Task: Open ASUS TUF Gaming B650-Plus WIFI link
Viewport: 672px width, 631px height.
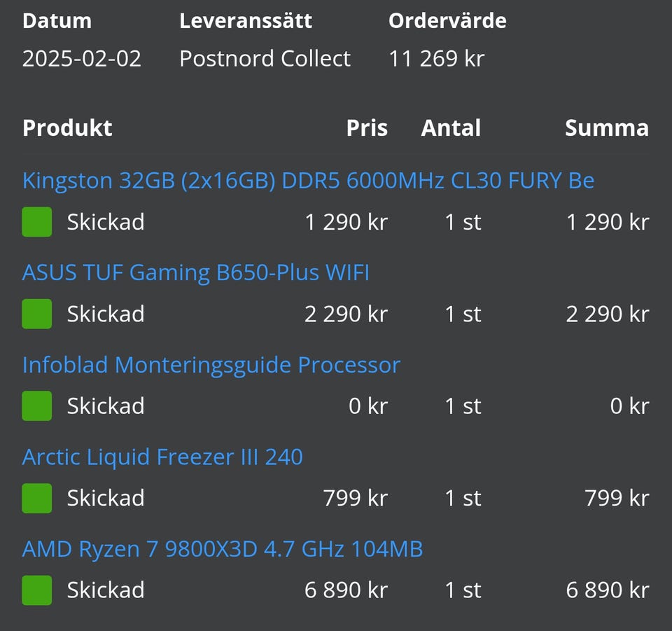Action: point(195,272)
